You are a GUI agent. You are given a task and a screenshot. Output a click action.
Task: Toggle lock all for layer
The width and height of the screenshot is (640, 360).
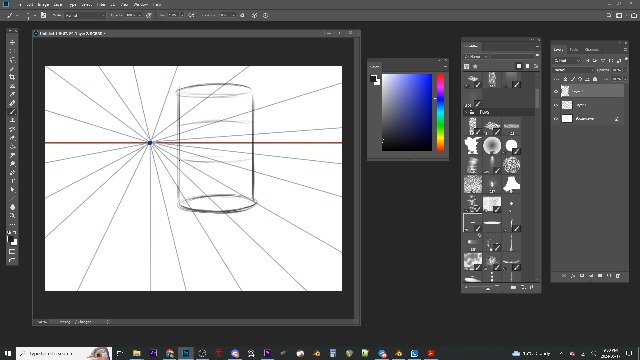click(595, 79)
